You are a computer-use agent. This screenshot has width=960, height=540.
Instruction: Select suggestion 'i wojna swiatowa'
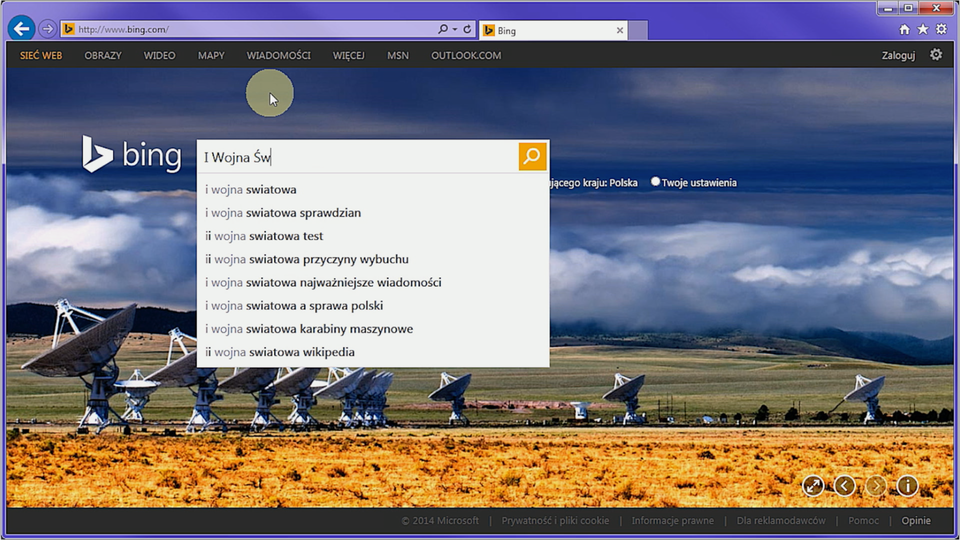[373, 190]
